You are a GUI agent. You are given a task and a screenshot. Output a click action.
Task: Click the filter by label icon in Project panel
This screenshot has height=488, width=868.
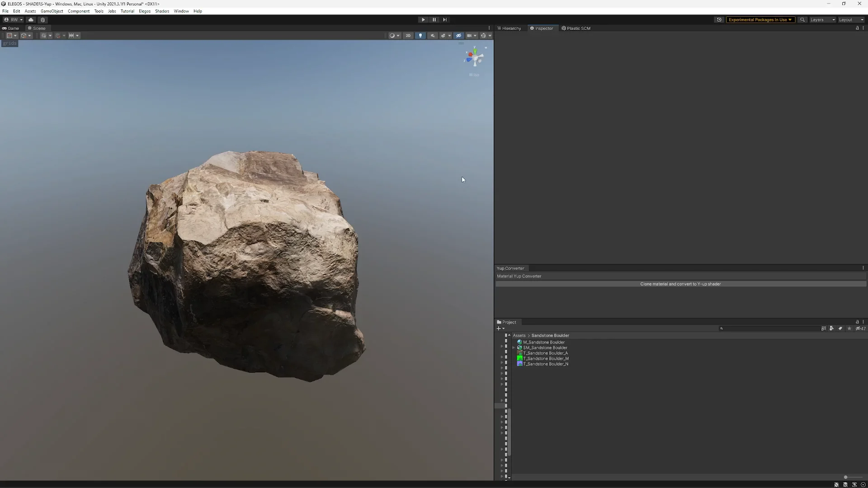coord(840,328)
